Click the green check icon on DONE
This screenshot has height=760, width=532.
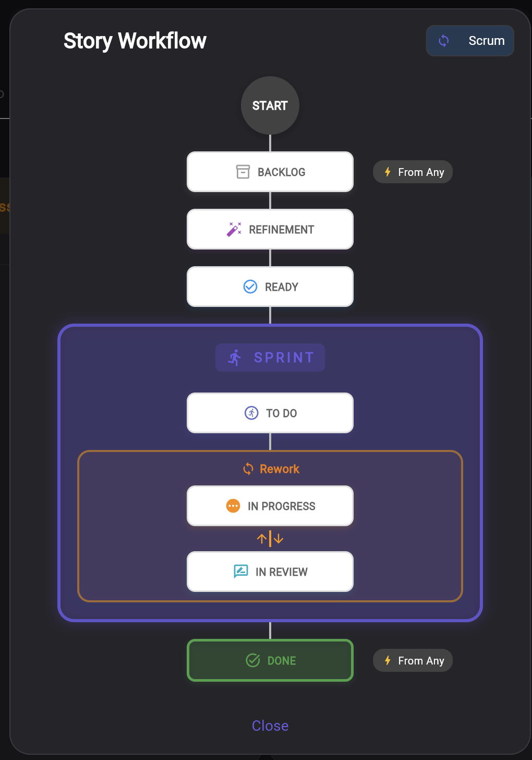coord(253,660)
